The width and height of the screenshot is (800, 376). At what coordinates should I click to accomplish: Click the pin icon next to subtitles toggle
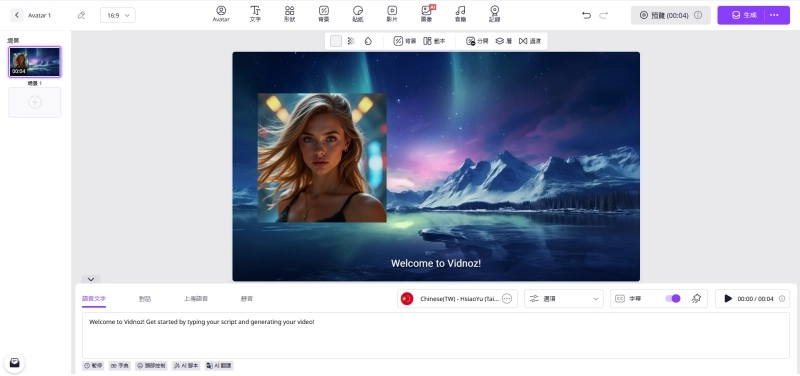696,298
